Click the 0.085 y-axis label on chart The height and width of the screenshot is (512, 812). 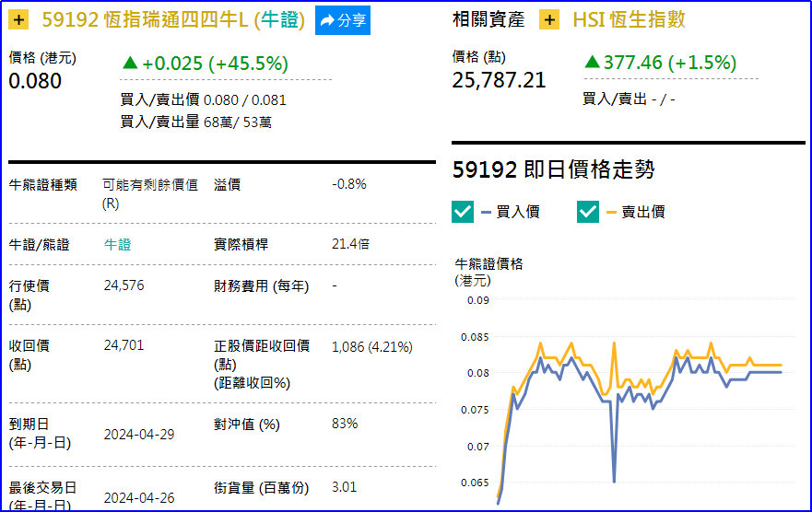[x=475, y=337]
